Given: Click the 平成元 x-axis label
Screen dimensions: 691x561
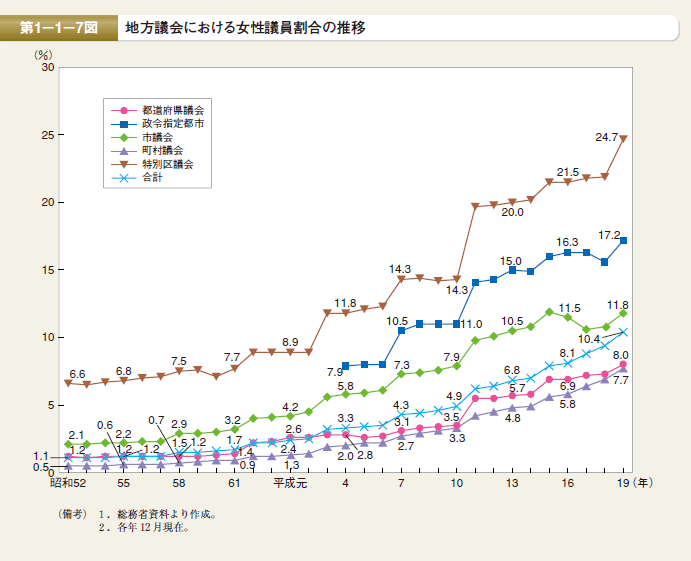Looking at the screenshot, I should [x=290, y=483].
